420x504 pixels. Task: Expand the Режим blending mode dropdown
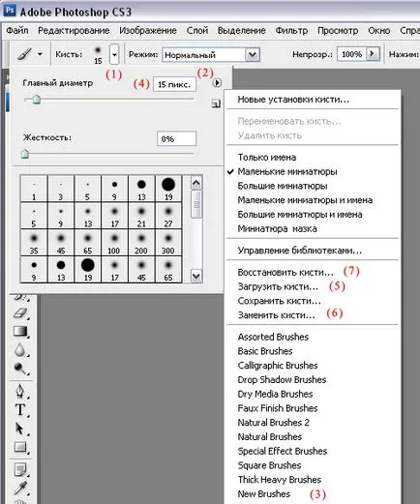(253, 55)
